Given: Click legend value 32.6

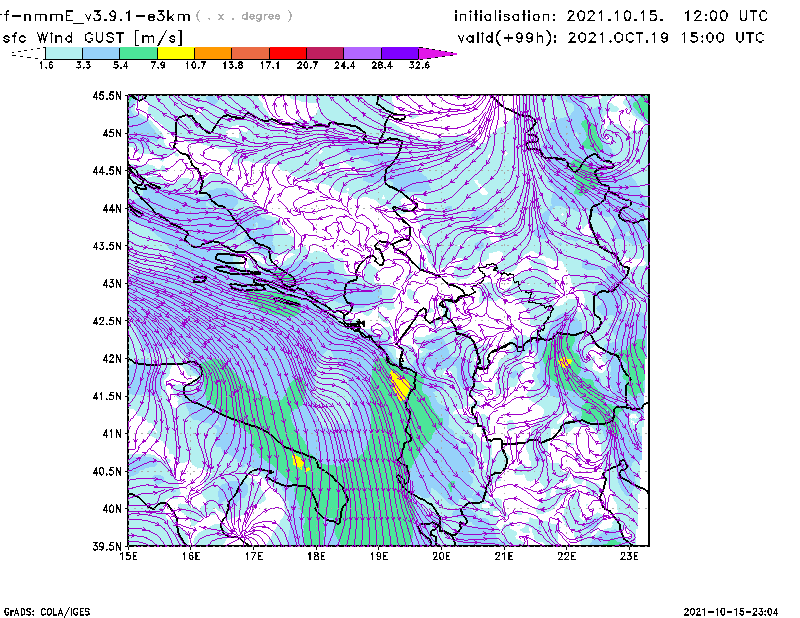Looking at the screenshot, I should (x=419, y=65).
